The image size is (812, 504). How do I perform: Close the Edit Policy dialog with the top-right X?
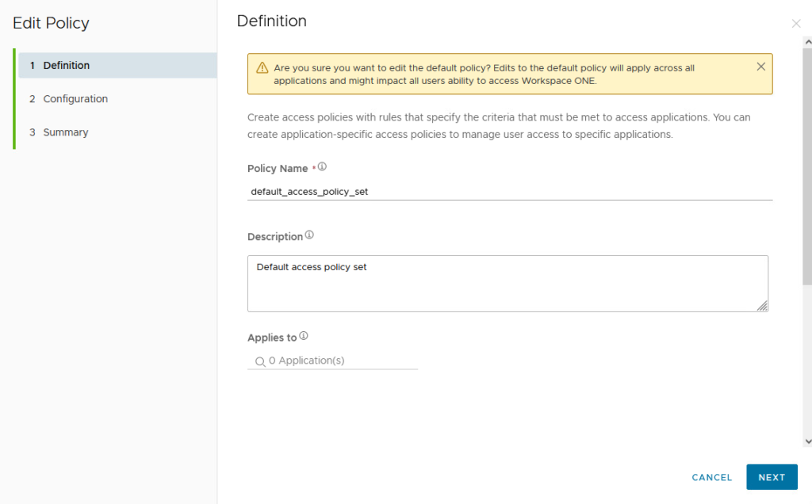(796, 24)
